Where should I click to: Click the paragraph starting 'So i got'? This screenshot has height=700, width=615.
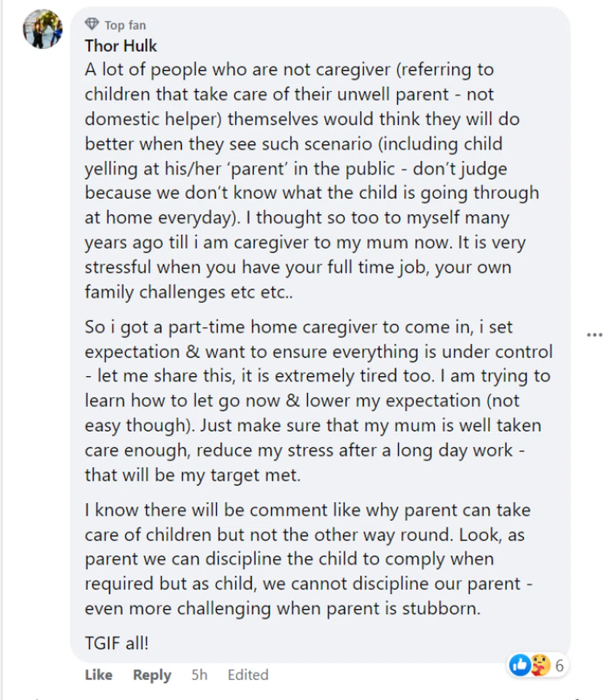point(318,401)
